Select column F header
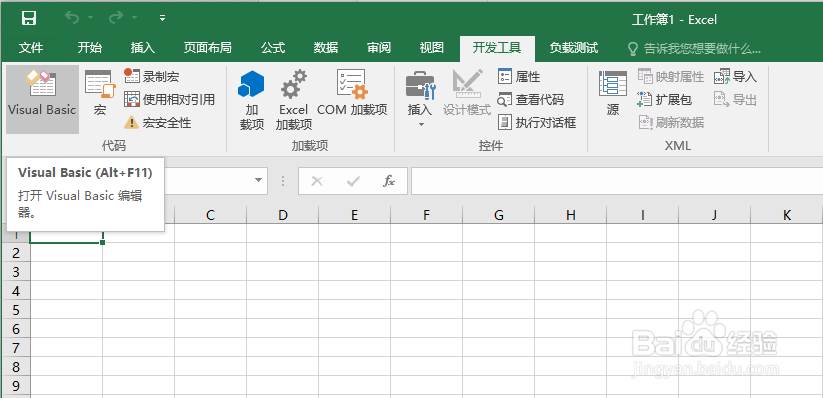 pyautogui.click(x=427, y=214)
